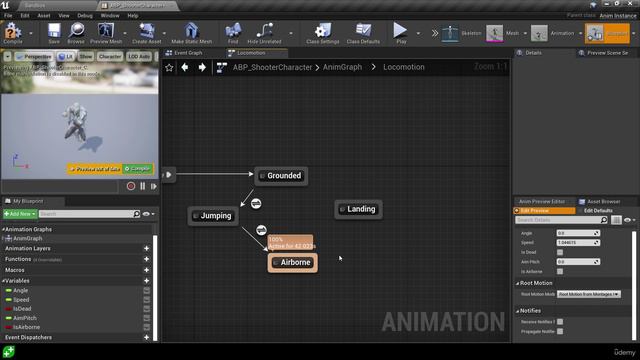Pause the viewport preview
This screenshot has height=360, width=640.
pos(142,186)
